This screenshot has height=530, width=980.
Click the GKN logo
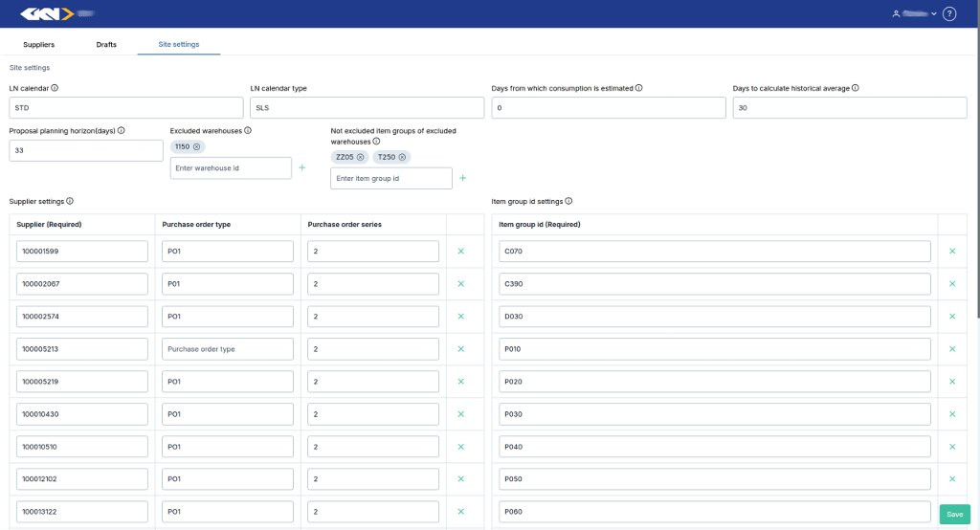point(47,13)
